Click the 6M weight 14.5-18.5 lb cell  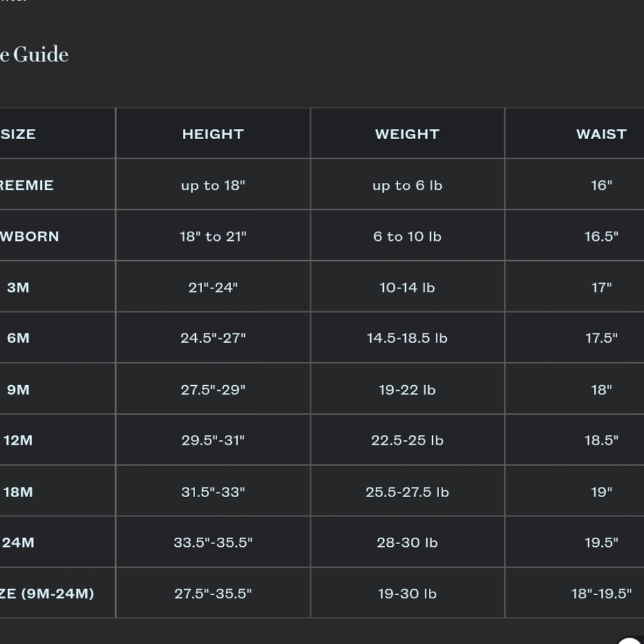407,338
